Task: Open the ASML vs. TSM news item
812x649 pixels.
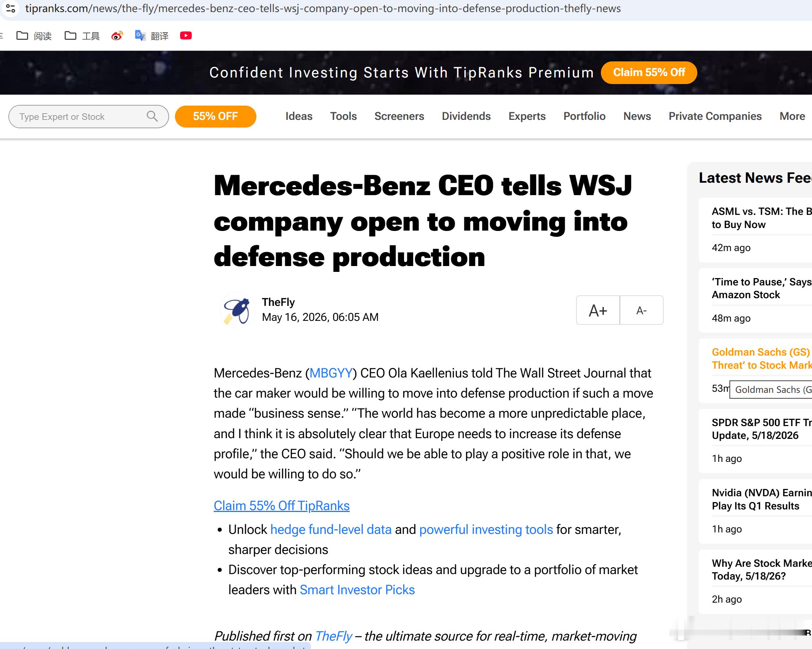Action: 762,218
